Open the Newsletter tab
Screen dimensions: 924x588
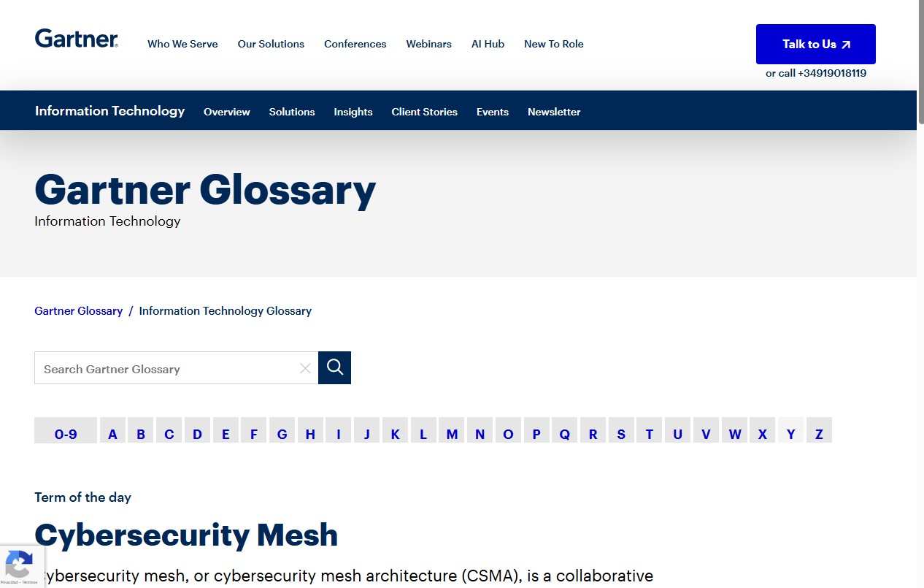coord(554,112)
